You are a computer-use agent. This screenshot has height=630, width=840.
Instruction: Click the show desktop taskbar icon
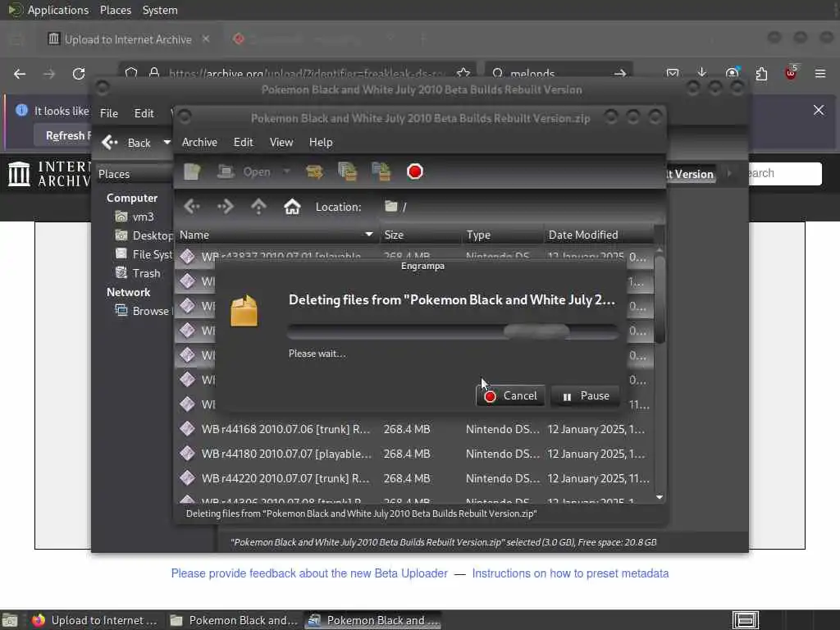coord(10,620)
